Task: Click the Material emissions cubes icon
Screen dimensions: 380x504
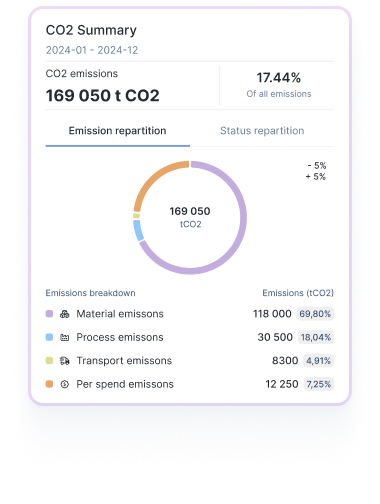Action: coord(65,314)
